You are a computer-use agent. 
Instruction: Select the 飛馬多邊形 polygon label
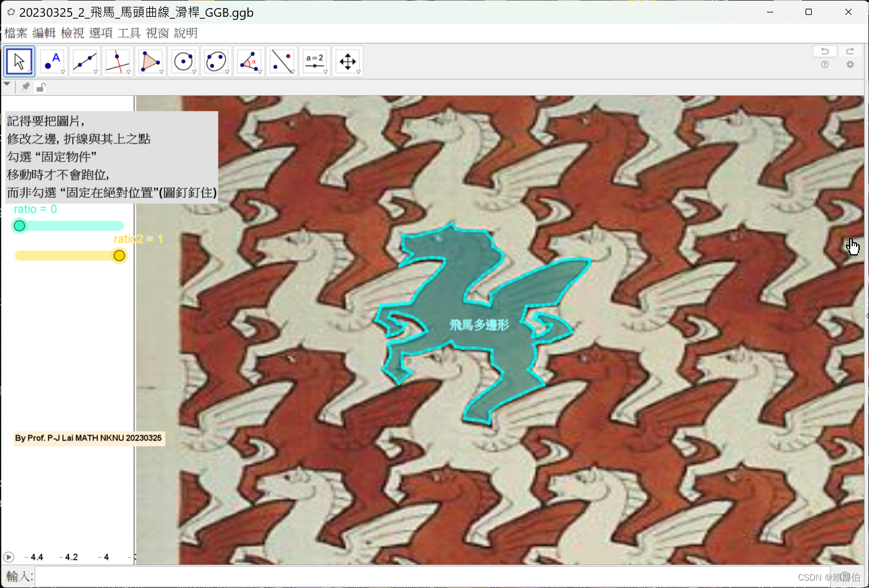tap(480, 324)
